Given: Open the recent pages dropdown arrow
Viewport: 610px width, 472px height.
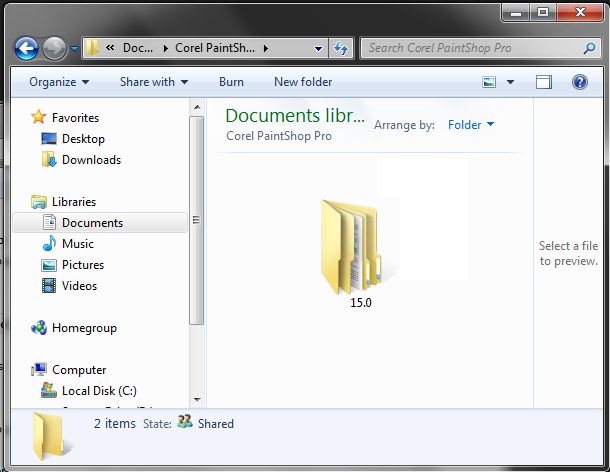Looking at the screenshot, I should pyautogui.click(x=74, y=49).
